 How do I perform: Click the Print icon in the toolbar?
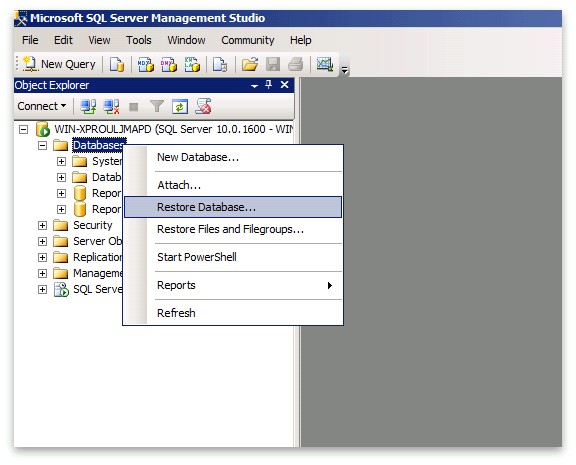point(296,64)
